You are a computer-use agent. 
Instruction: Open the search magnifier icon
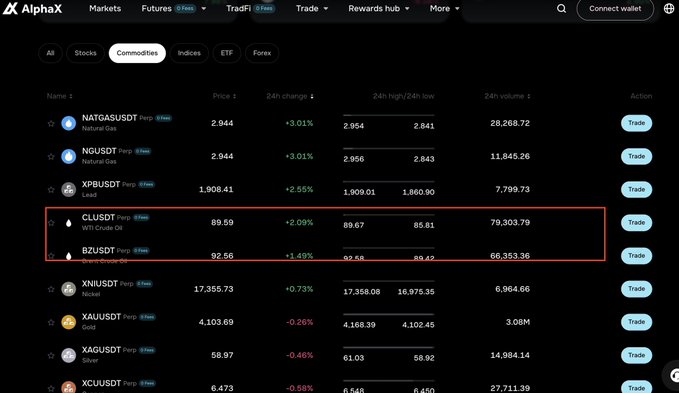click(x=561, y=9)
